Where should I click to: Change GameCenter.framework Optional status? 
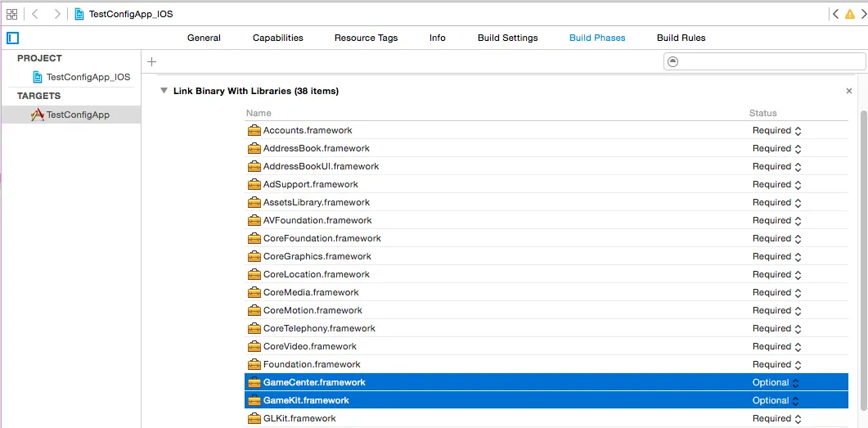(776, 383)
